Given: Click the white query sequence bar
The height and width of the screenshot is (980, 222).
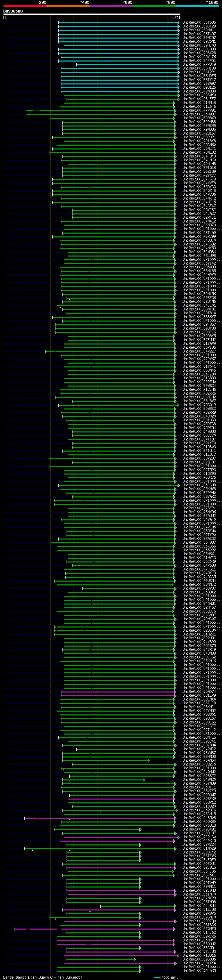Looking at the screenshot, I should pyautogui.click(x=91, y=15).
